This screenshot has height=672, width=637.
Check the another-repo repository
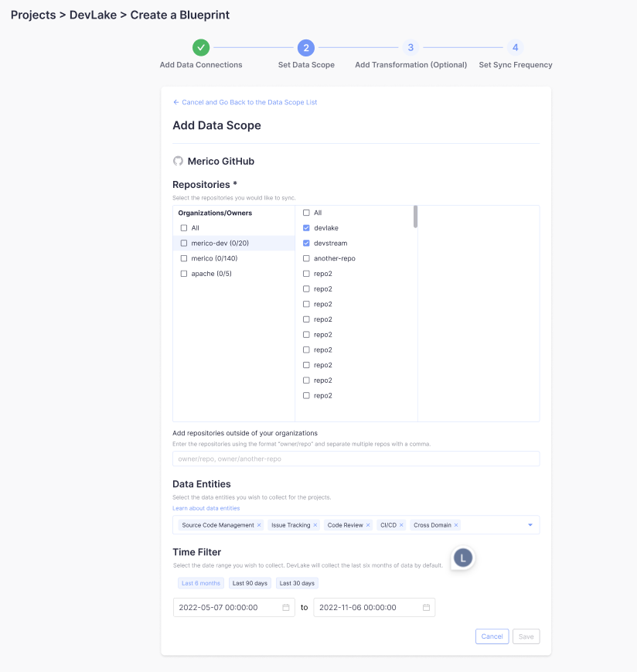point(306,258)
